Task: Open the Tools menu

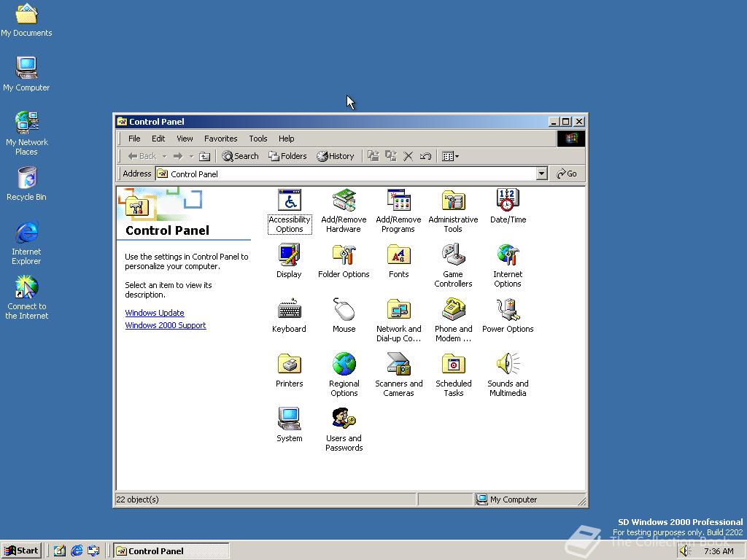Action: (258, 139)
